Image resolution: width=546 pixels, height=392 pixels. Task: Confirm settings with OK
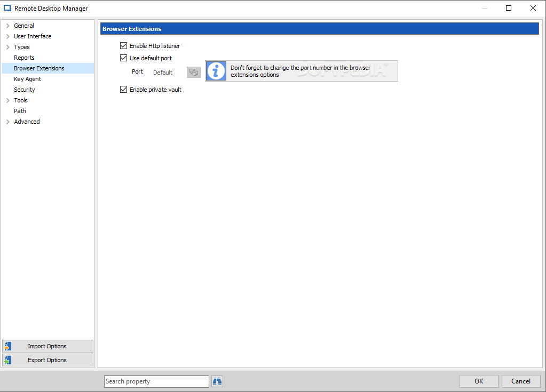coord(479,381)
